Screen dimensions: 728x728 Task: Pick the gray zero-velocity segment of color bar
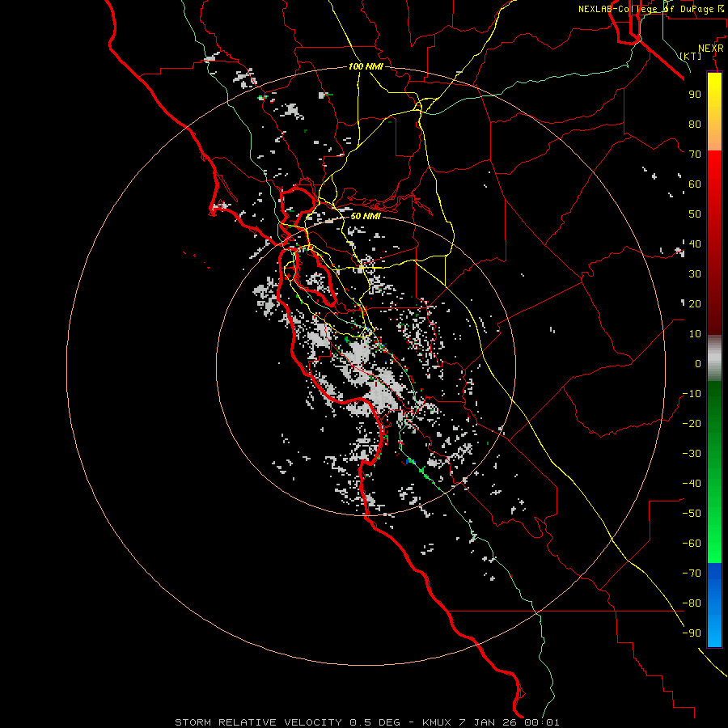(x=714, y=358)
